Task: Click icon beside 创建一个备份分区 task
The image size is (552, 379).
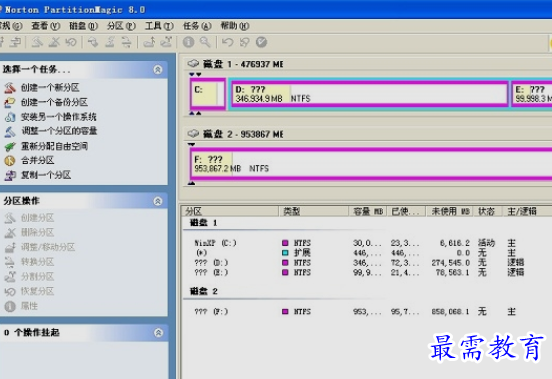Action: click(10, 102)
